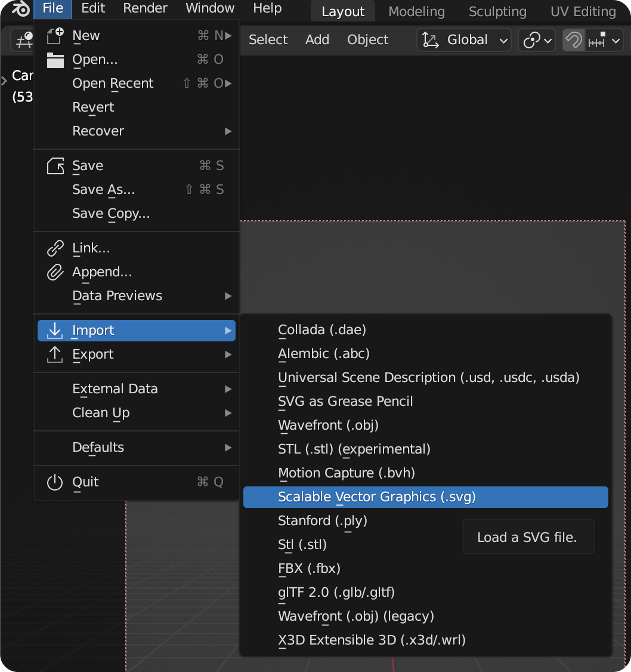Expand the Data Previews submenu
This screenshot has width=631, height=672.
(228, 296)
